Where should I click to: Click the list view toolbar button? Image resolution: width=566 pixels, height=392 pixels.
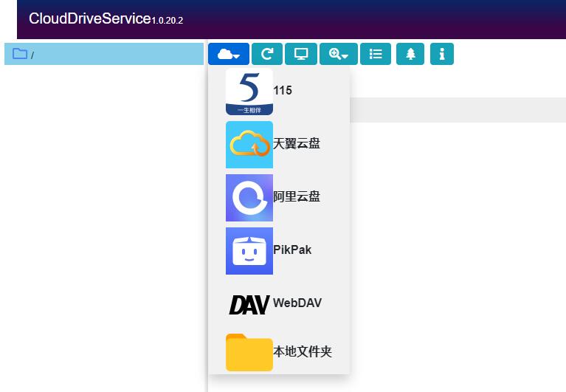tap(376, 54)
